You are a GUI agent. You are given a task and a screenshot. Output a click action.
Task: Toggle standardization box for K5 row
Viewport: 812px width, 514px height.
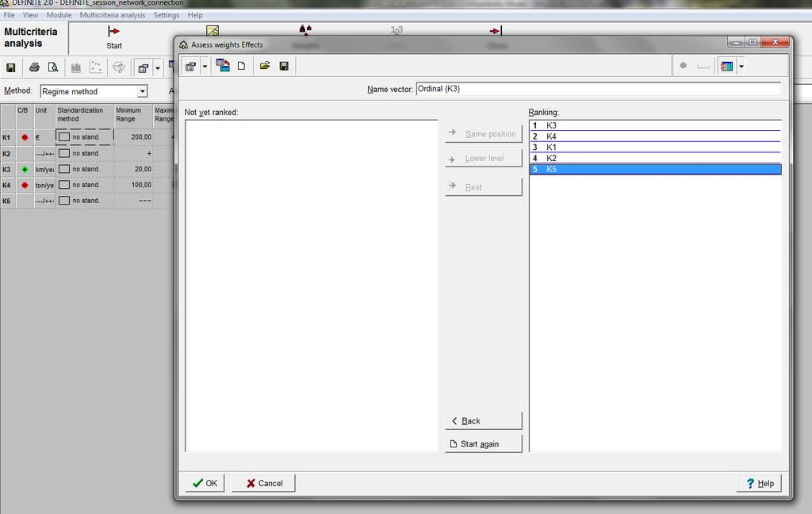(x=63, y=201)
